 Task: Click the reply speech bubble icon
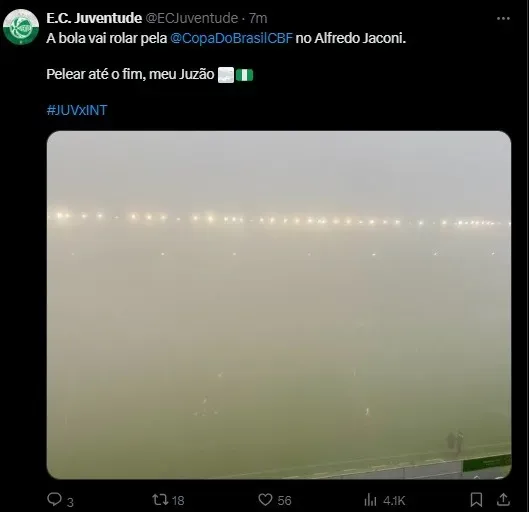pyautogui.click(x=54, y=499)
